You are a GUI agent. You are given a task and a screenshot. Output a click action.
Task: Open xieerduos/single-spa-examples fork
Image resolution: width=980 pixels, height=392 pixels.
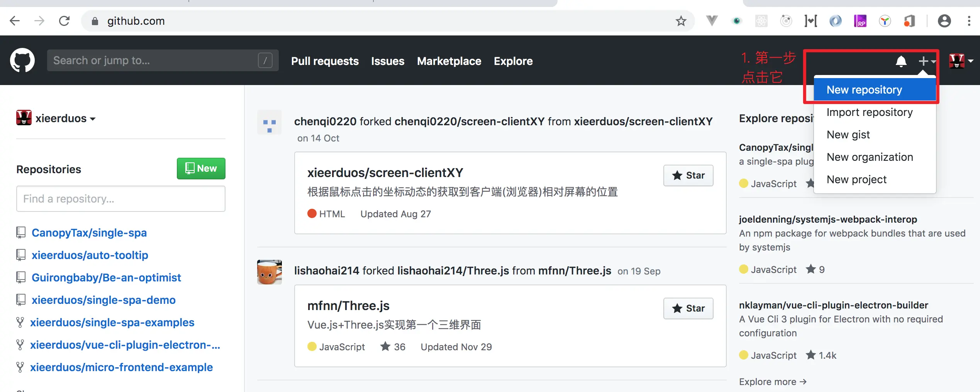coord(112,322)
